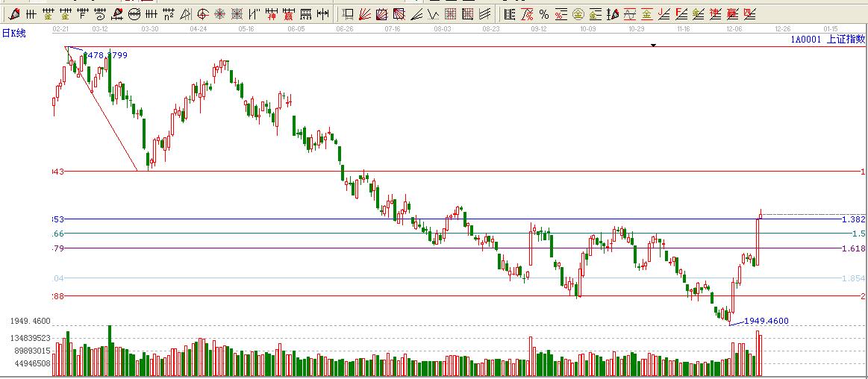The height and width of the screenshot is (379, 868).
Task: Select the horizontal width arrows tool
Action: (322, 13)
